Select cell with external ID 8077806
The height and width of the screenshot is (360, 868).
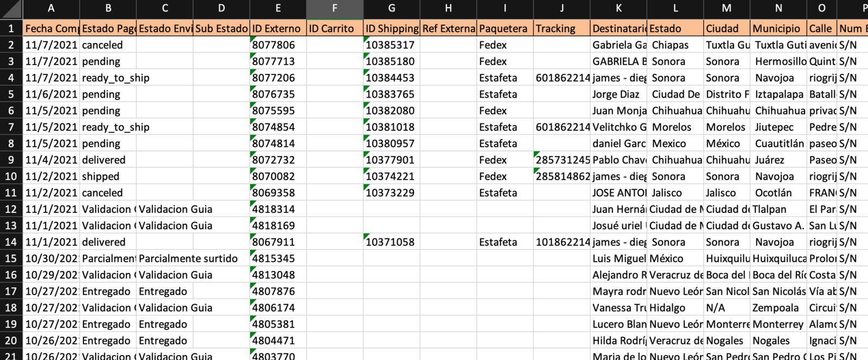coord(278,45)
